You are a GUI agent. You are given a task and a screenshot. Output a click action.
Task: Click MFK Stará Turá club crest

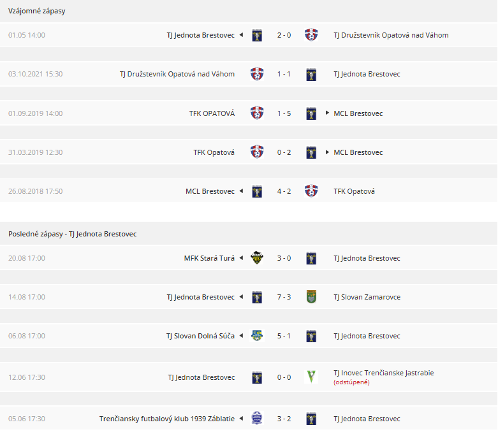pyautogui.click(x=257, y=258)
